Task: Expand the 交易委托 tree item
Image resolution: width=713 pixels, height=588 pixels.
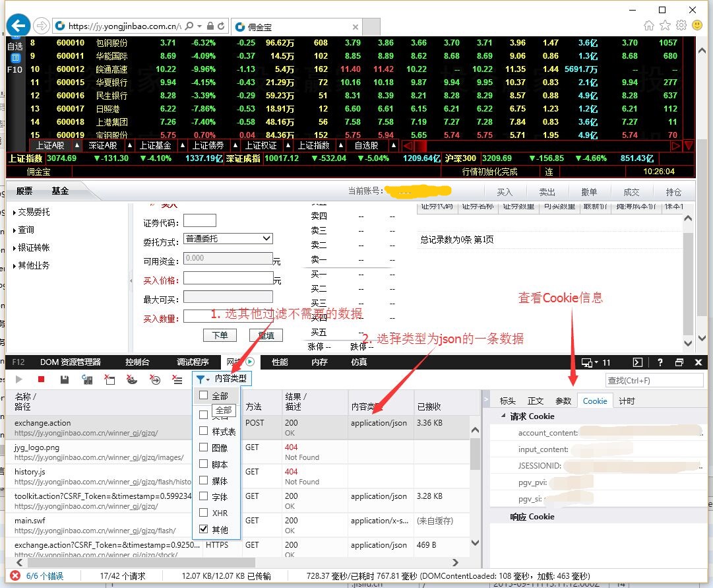Action: [x=33, y=212]
